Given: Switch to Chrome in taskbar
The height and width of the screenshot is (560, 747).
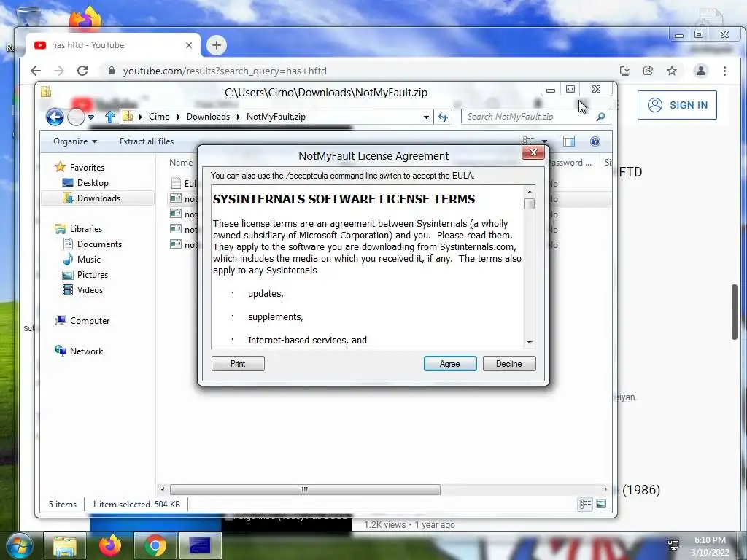Looking at the screenshot, I should coord(155,545).
